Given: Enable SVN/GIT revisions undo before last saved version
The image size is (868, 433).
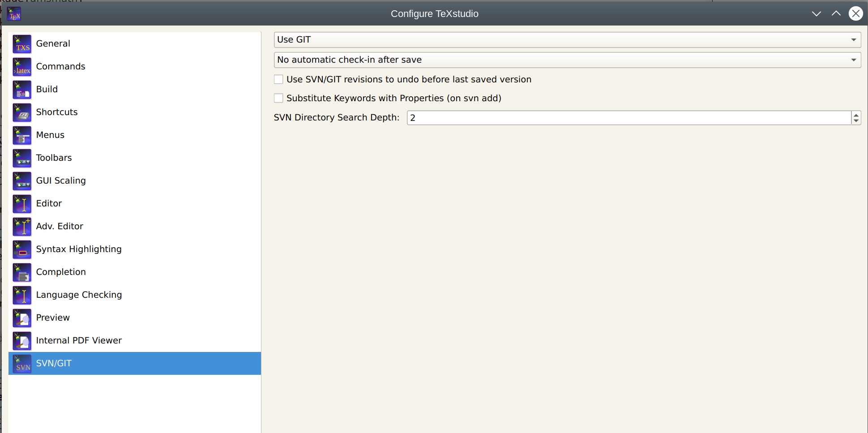Looking at the screenshot, I should click(x=278, y=79).
